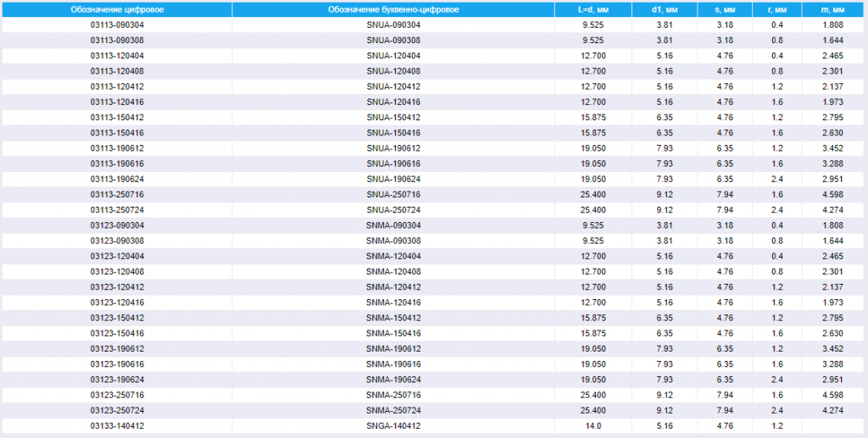Click the 03133-140412 code cell
Viewport: 868px width, 438px height.
117,426
